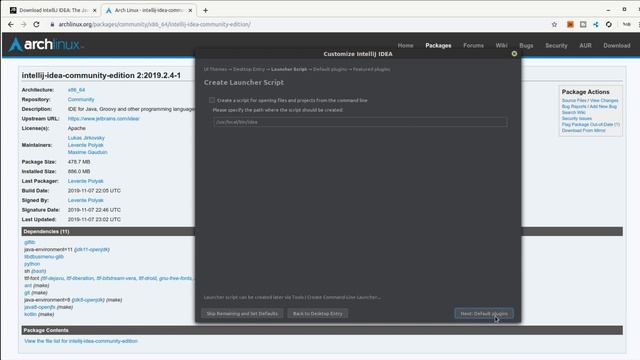The height and width of the screenshot is (360, 640).
Task: Click Source Files package action link
Action: click(574, 100)
